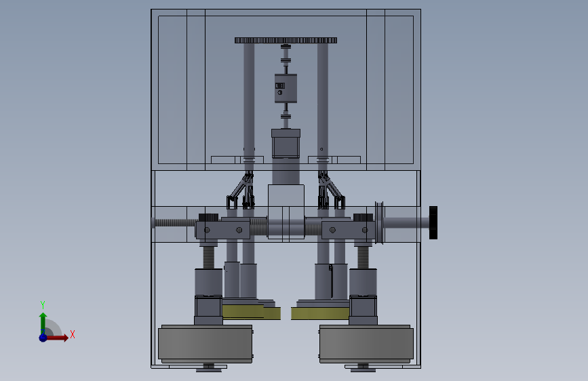Select the wide toothed gear at the top
588x381 pixels.
click(286, 40)
